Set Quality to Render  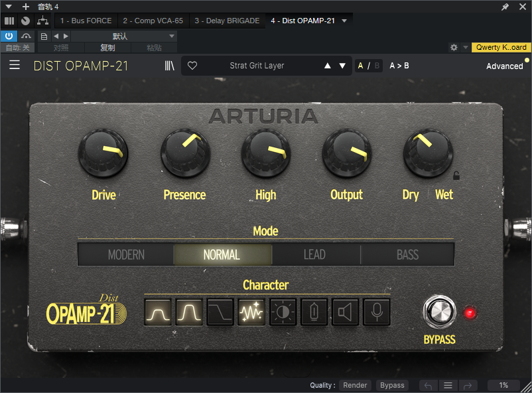pos(355,385)
